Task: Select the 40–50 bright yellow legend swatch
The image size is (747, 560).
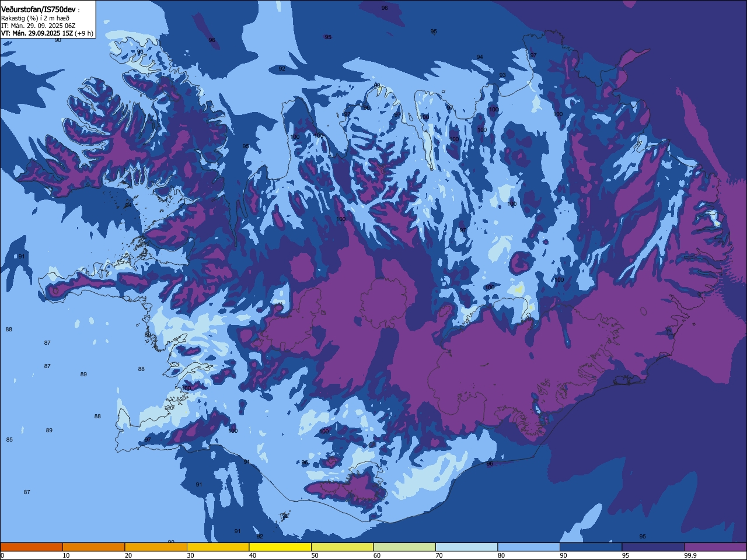Action: 280,547
